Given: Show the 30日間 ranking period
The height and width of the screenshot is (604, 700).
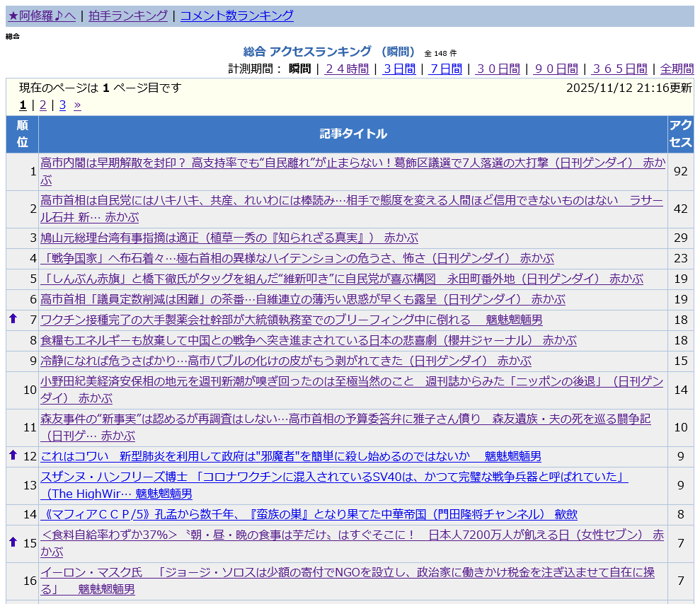Looking at the screenshot, I should pyautogui.click(x=498, y=69).
